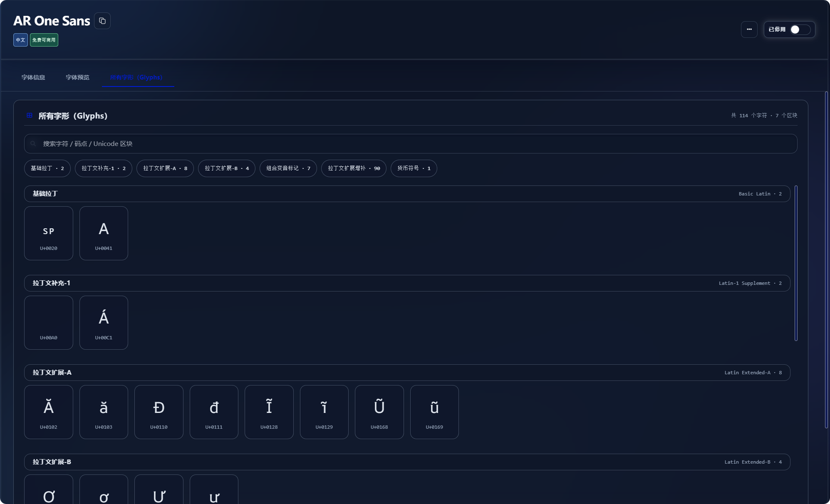Click the 拉丁文扩展-A section header
The image size is (830, 504).
point(407,373)
